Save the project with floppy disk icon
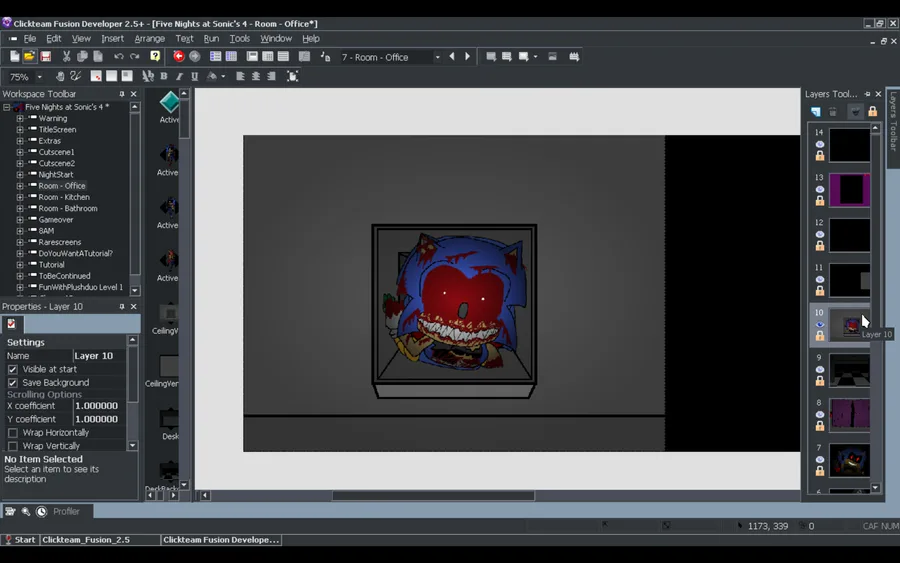The height and width of the screenshot is (563, 900). tap(45, 56)
